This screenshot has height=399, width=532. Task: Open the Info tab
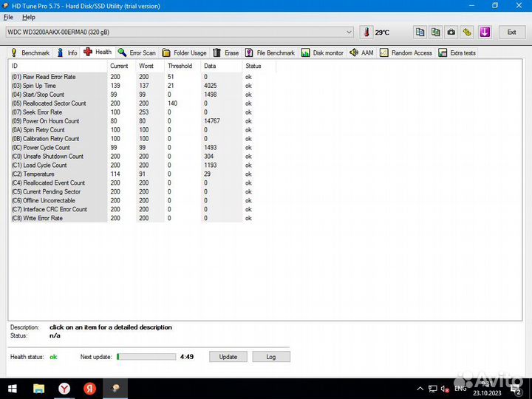[x=67, y=52]
